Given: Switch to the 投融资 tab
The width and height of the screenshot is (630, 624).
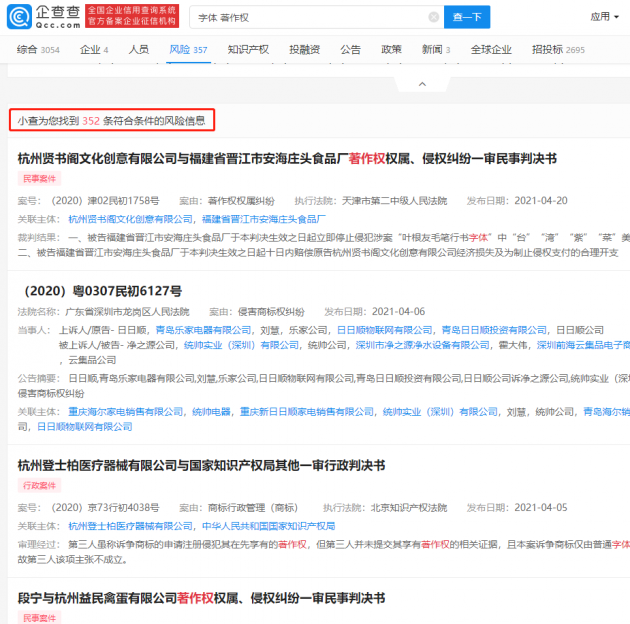Looking at the screenshot, I should tap(305, 50).
